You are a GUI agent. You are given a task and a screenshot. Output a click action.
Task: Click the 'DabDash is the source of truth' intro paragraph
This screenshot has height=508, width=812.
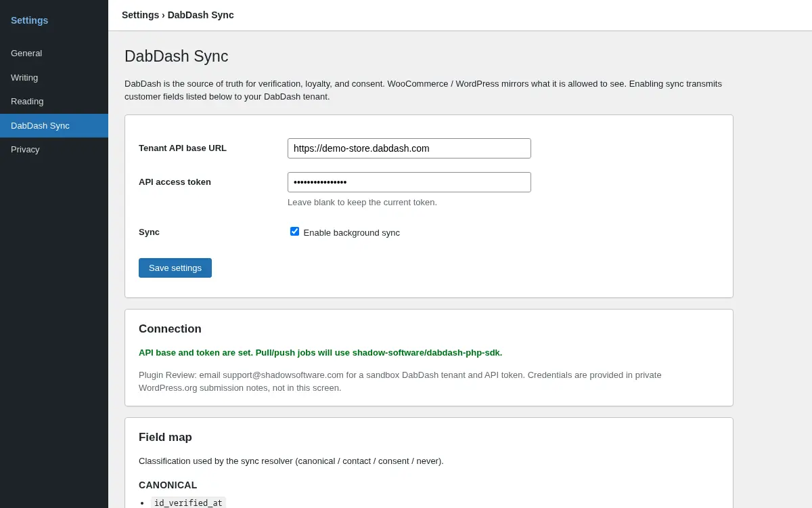pyautogui.click(x=423, y=90)
